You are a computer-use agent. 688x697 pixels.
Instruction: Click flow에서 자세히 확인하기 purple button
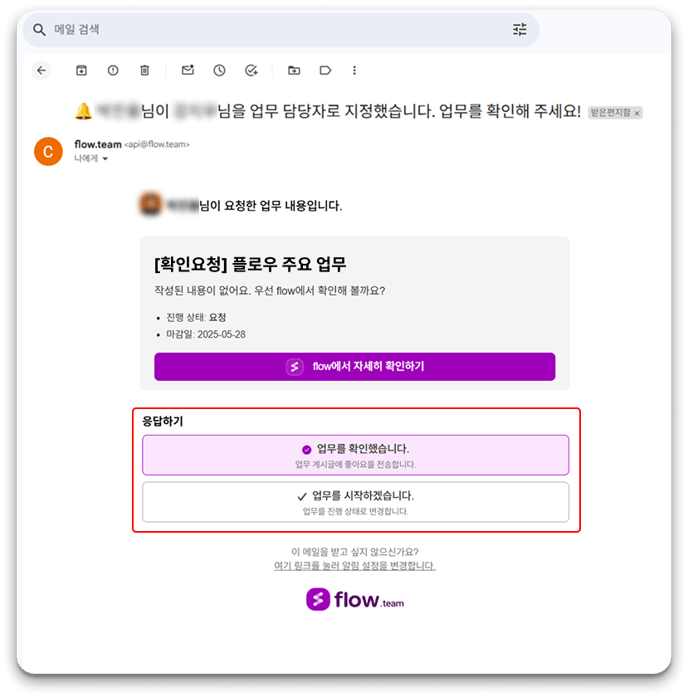click(355, 367)
